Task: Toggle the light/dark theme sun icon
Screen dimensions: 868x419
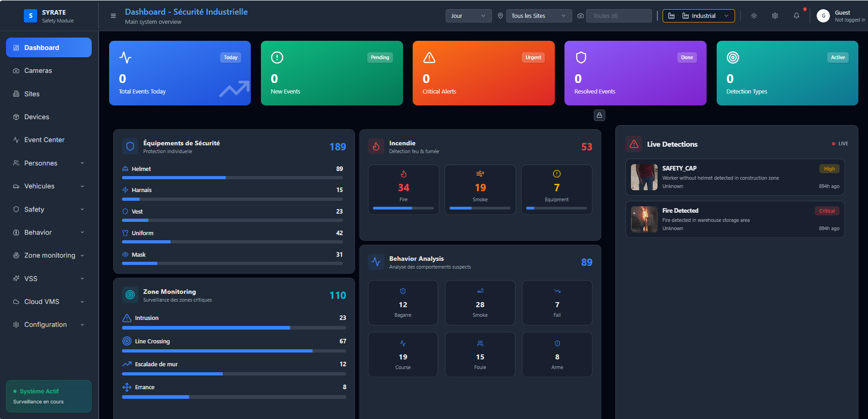Action: (x=754, y=16)
